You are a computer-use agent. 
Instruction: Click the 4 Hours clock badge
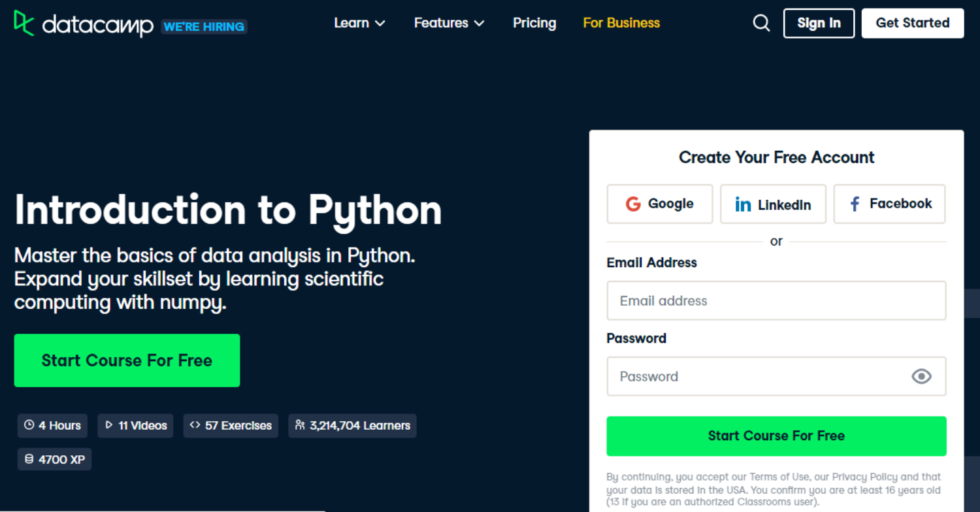[52, 426]
